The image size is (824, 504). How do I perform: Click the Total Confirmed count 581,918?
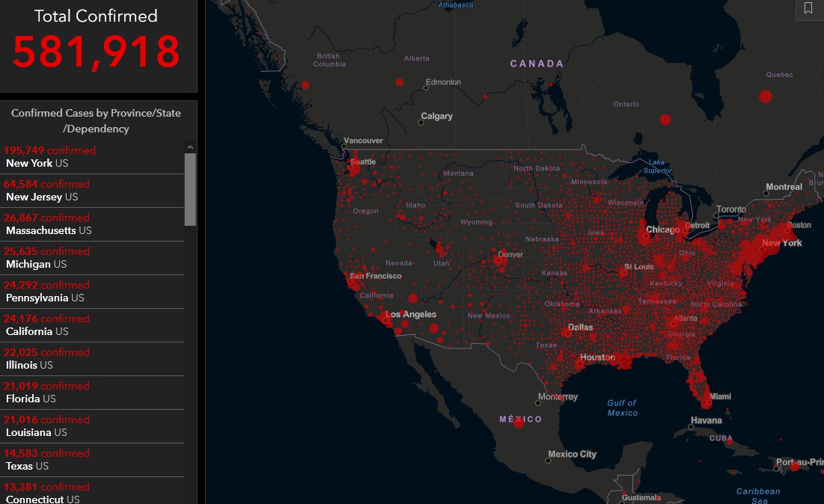pyautogui.click(x=96, y=52)
